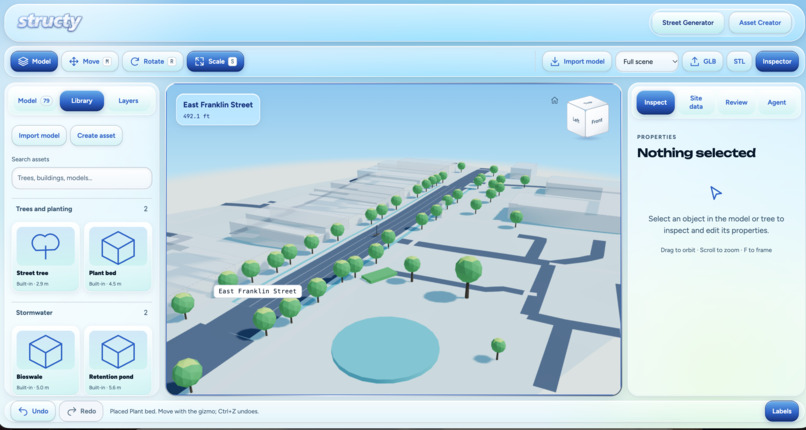The width and height of the screenshot is (806, 430).
Task: Select the Model tool in toolbar
Action: pos(34,61)
